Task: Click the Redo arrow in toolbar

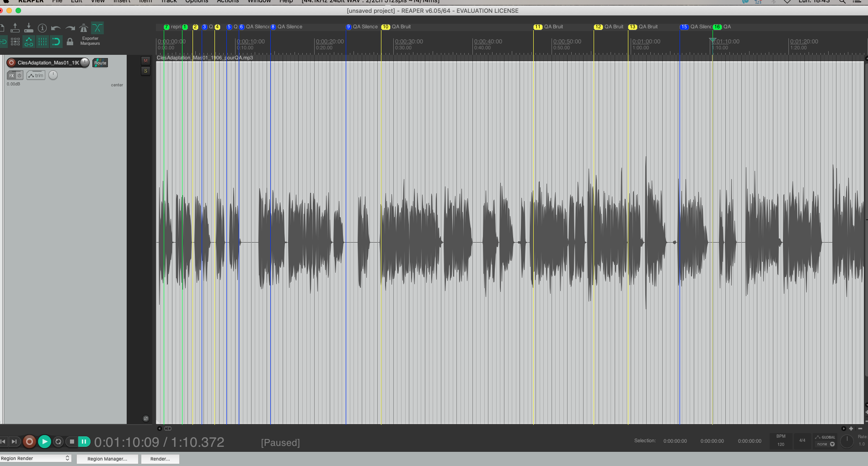Action: (70, 28)
